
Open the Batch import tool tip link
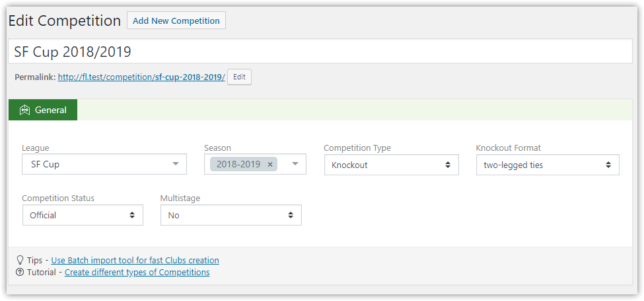coord(135,260)
